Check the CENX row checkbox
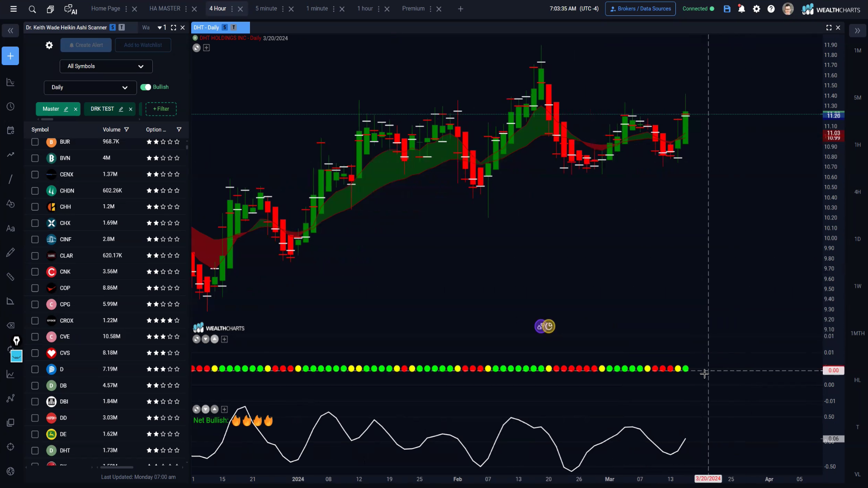868x488 pixels. click(x=35, y=174)
